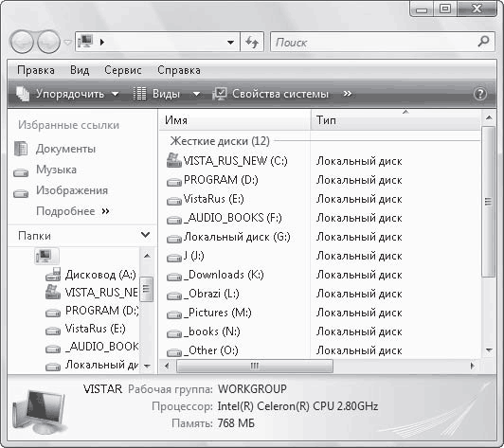The width and height of the screenshot is (504, 448).
Task: Collapse the Папки panel chevron
Action: point(145,235)
